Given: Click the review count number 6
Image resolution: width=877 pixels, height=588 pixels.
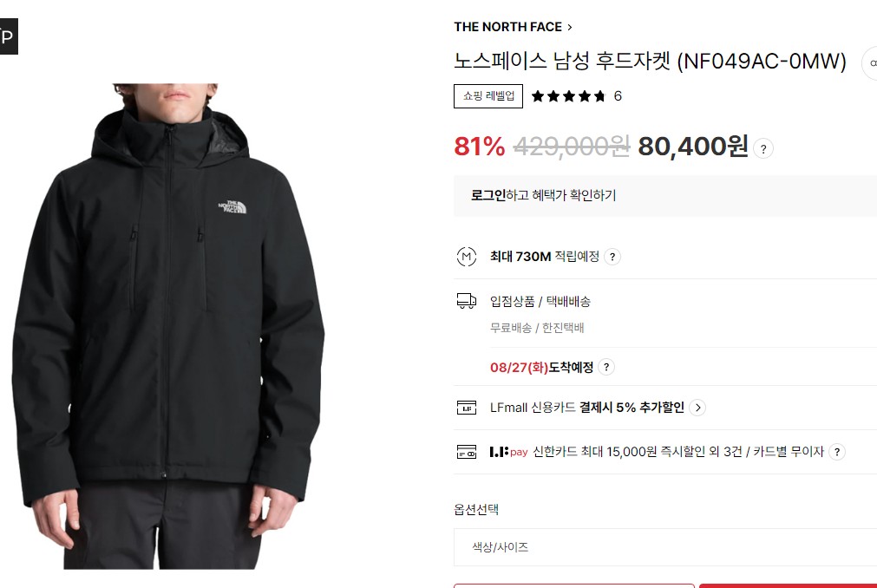Looking at the screenshot, I should [618, 96].
